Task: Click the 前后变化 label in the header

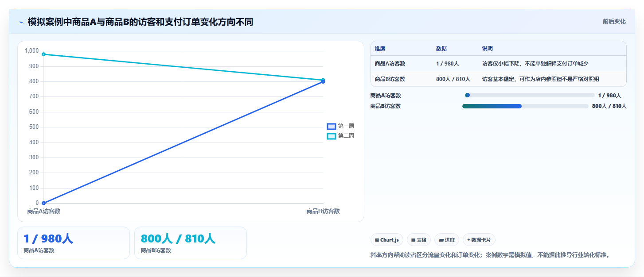Action: (x=614, y=21)
